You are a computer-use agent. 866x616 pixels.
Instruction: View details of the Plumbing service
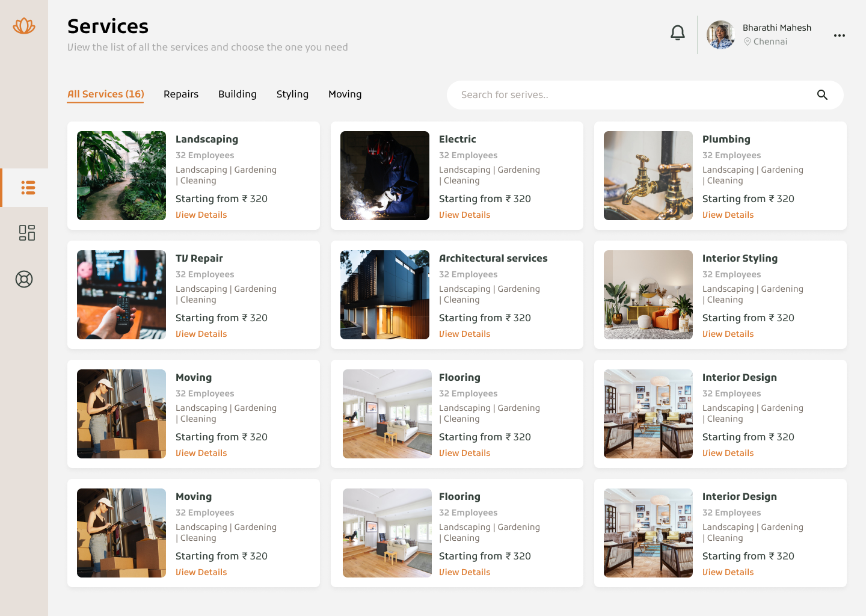(728, 215)
